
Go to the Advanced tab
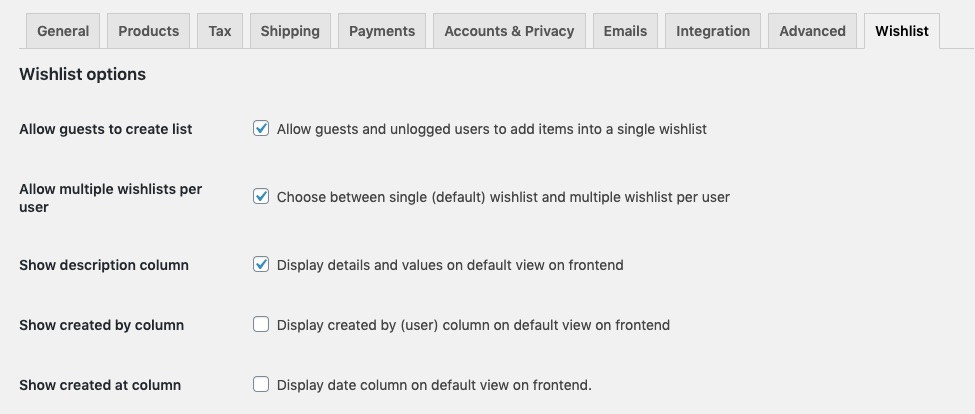click(812, 31)
